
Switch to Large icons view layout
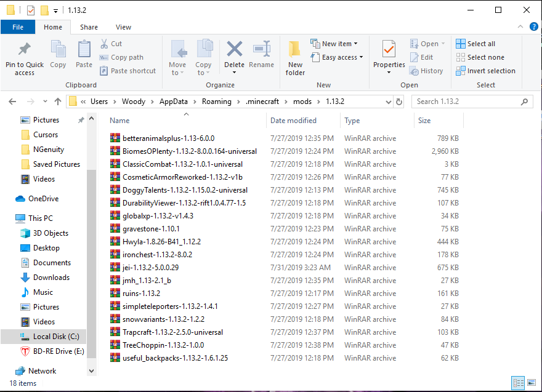point(532,383)
